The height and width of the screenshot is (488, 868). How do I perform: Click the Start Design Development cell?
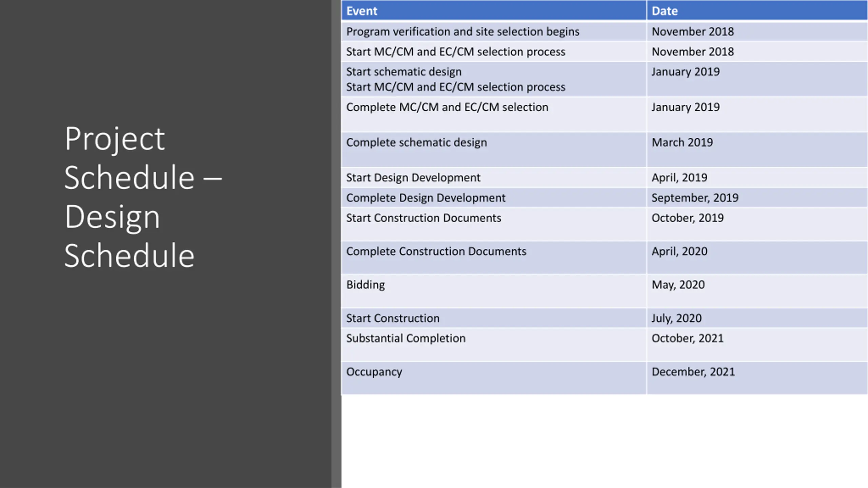pyautogui.click(x=494, y=178)
